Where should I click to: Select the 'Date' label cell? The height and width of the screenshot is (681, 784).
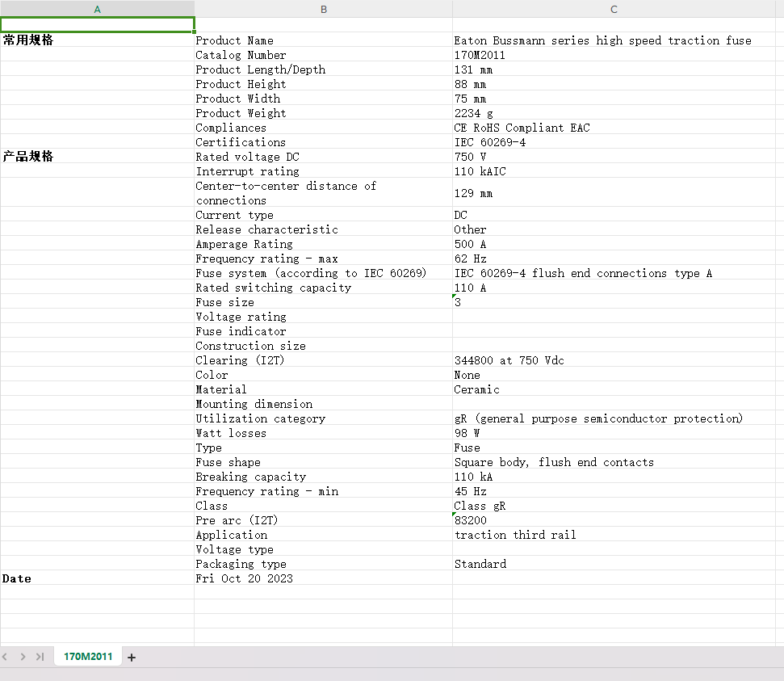pos(98,578)
